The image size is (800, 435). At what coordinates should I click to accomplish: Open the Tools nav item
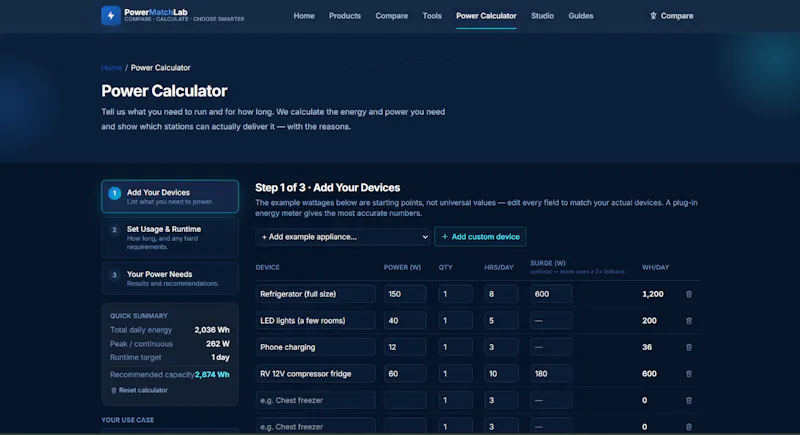(x=432, y=16)
